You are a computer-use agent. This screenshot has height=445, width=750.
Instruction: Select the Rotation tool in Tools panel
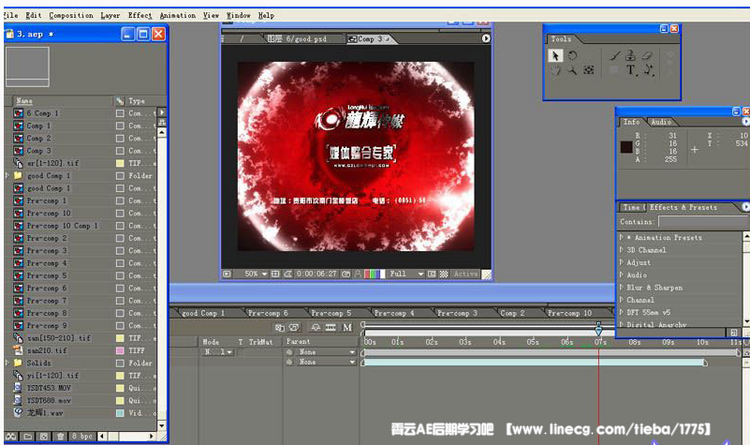(572, 56)
